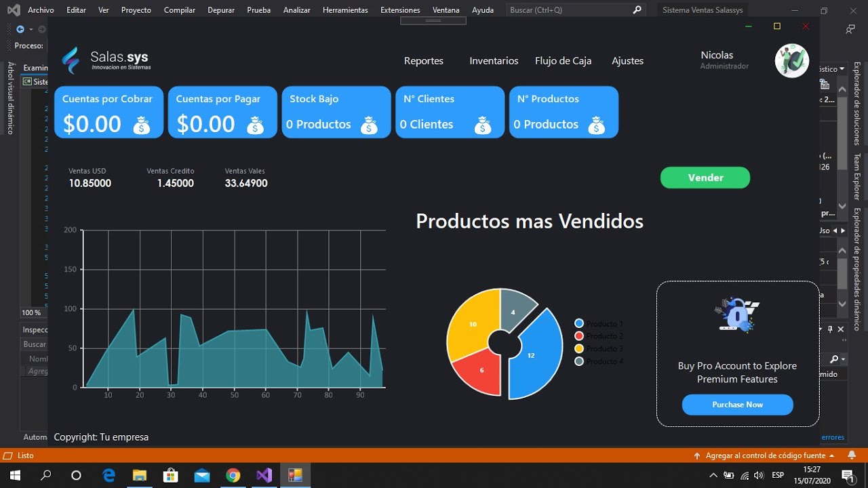Click money bag icon in N° Productos card
Screen dimensions: 868x488
[x=596, y=125]
